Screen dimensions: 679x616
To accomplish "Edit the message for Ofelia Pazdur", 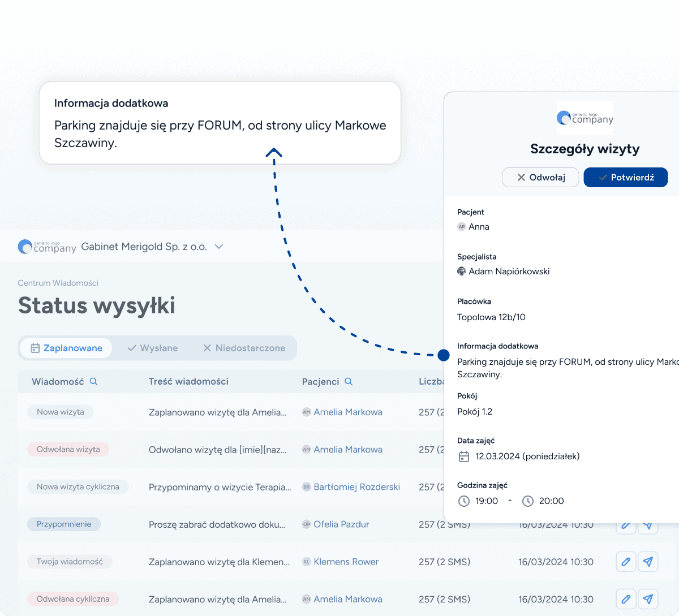I will (626, 524).
